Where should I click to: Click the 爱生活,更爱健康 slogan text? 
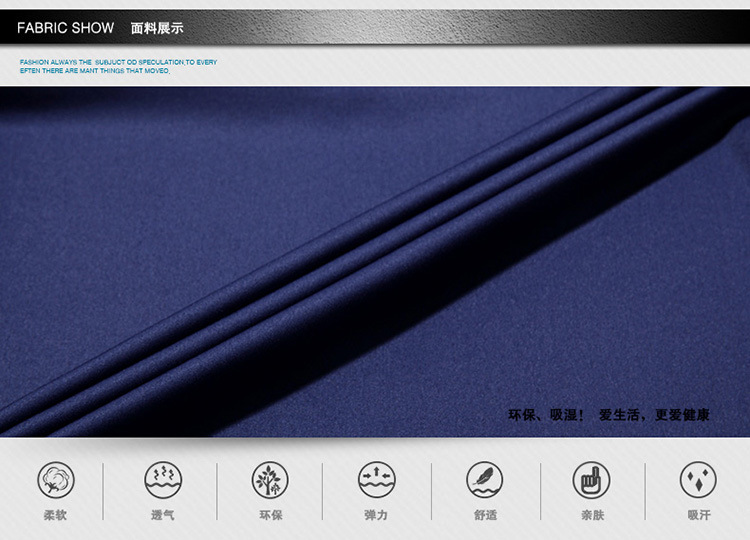[654, 415]
